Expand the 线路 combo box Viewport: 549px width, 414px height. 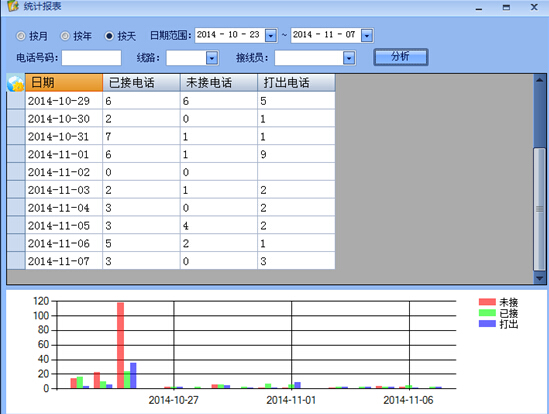[212, 58]
